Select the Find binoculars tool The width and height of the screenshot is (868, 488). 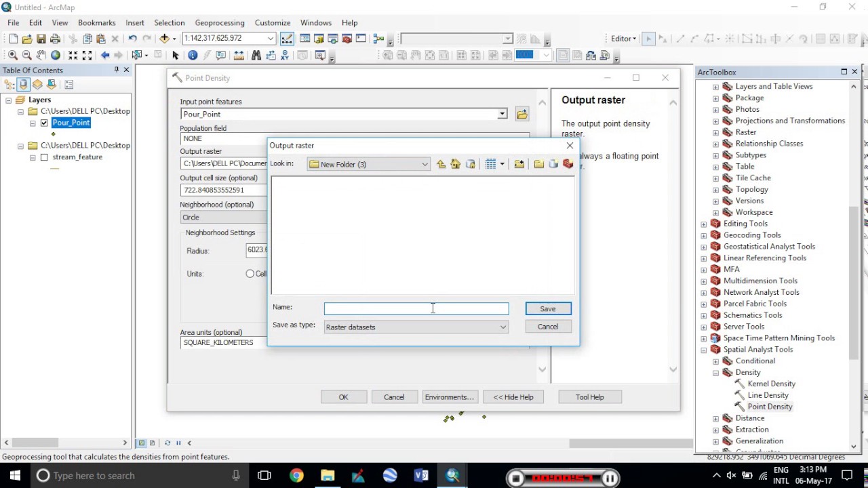[x=256, y=56]
